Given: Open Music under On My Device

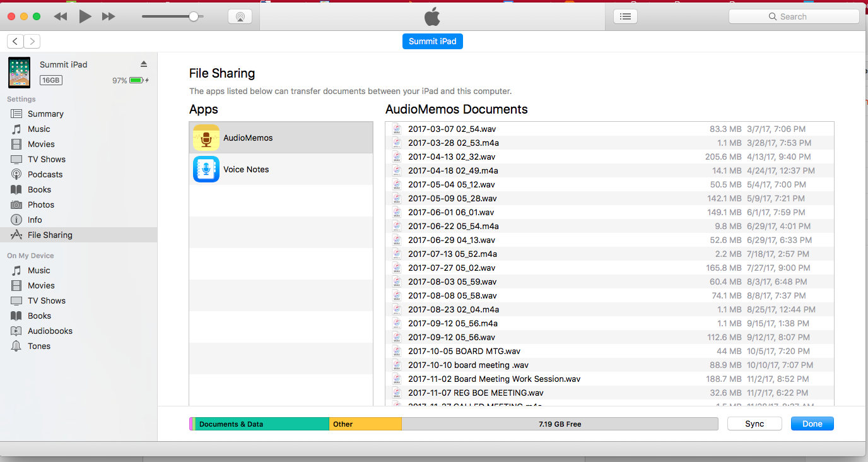Looking at the screenshot, I should pyautogui.click(x=79, y=270).
